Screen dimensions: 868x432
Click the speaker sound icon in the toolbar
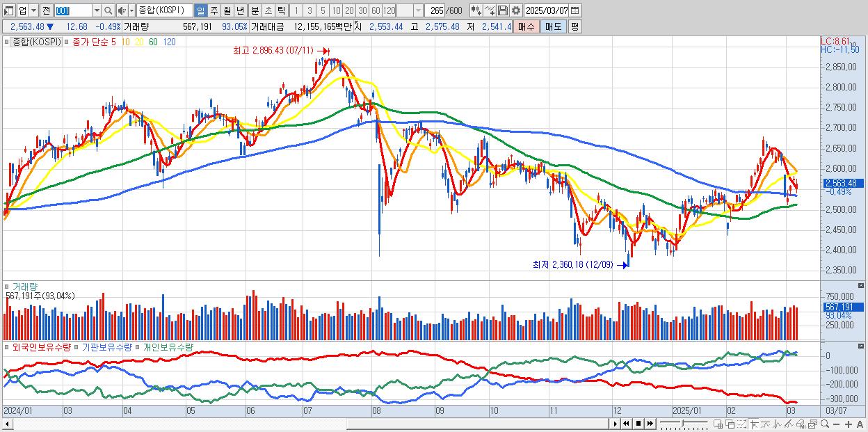point(122,10)
